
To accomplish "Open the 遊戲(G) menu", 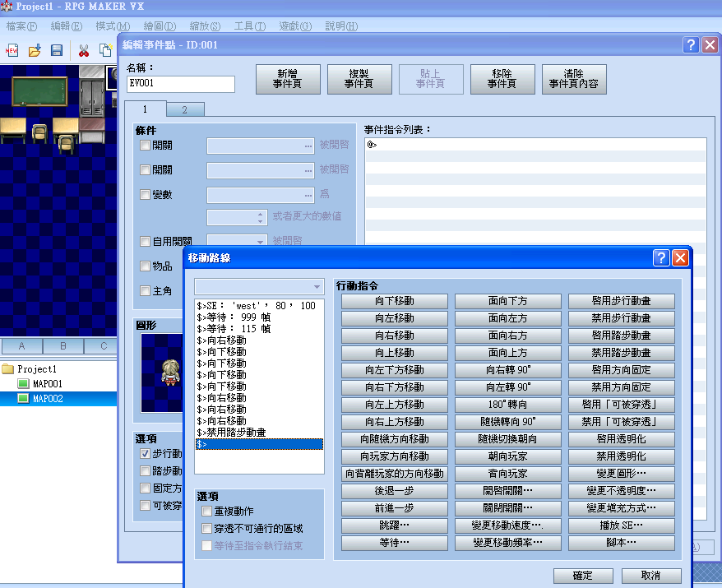I will 295,26.
